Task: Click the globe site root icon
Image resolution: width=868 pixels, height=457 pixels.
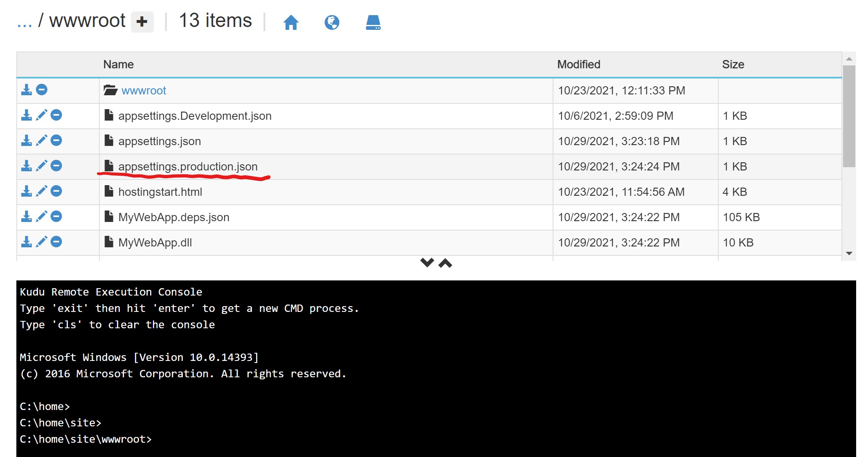Action: point(332,22)
